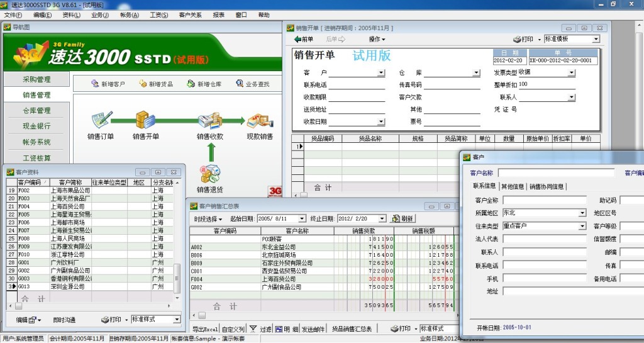Click 客户编码 column header in 客户资料
This screenshot has height=343, width=644.
33,182
